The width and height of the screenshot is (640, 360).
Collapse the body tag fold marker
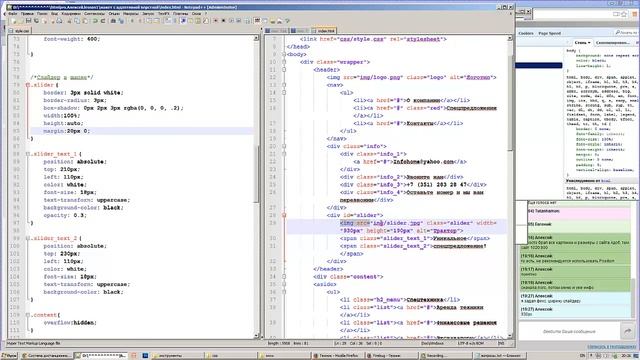click(284, 54)
